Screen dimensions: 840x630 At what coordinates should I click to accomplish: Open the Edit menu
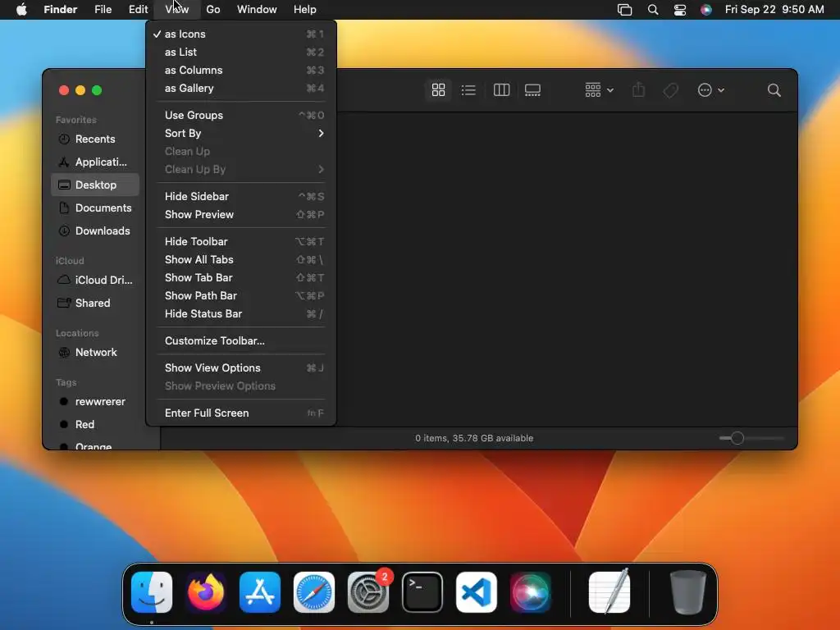pos(138,10)
